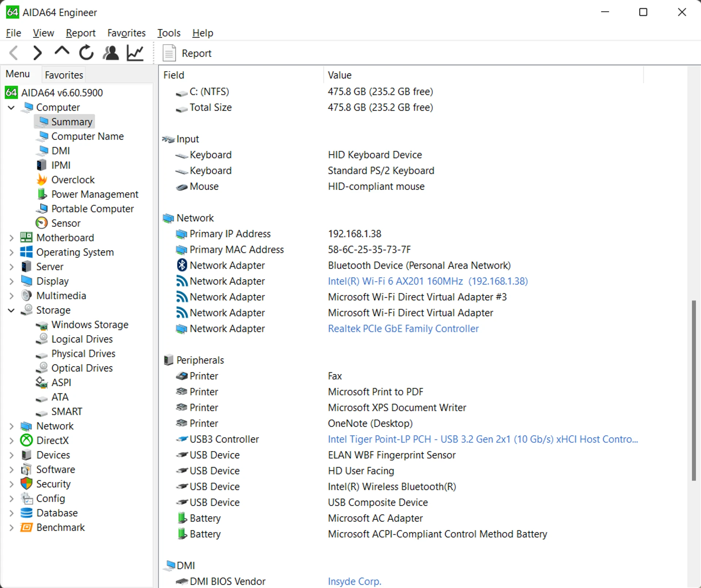
Task: Open the graph chart toolbar icon
Action: [135, 53]
